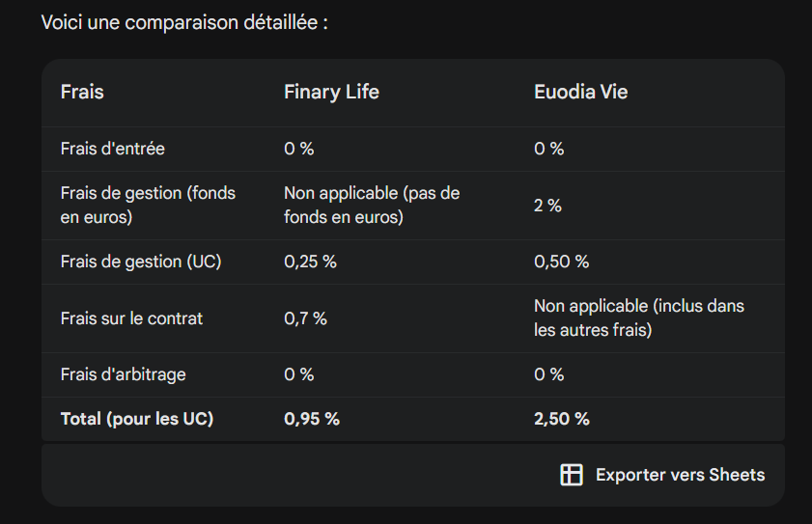The height and width of the screenshot is (524, 812).
Task: Click the Sheets table export icon
Action: click(572, 475)
